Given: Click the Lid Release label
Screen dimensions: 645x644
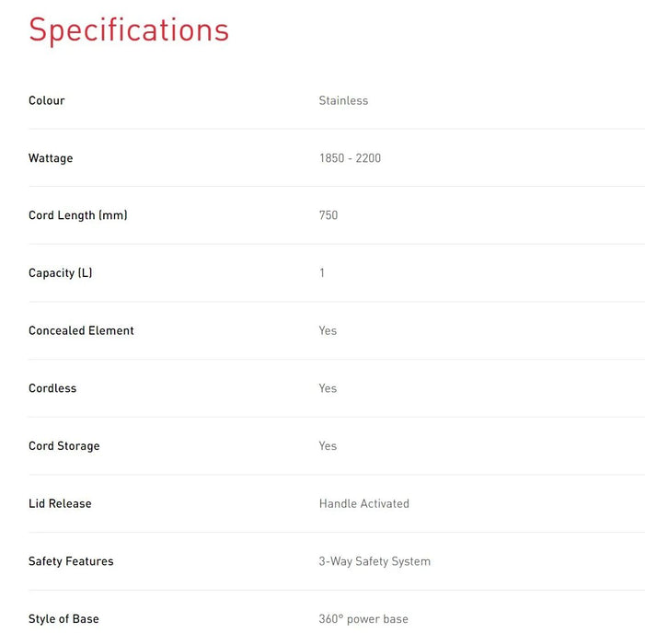Looking at the screenshot, I should (x=60, y=503).
